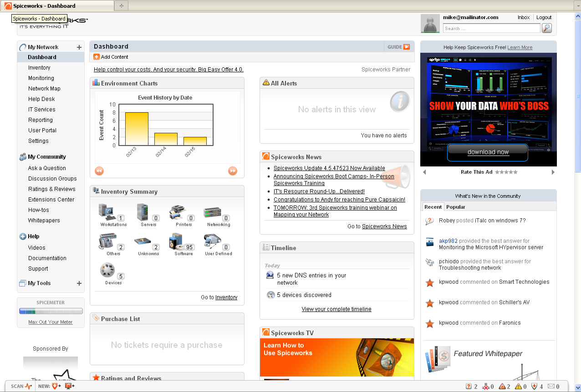Click the red warning triangle alert counter

[x=502, y=387]
